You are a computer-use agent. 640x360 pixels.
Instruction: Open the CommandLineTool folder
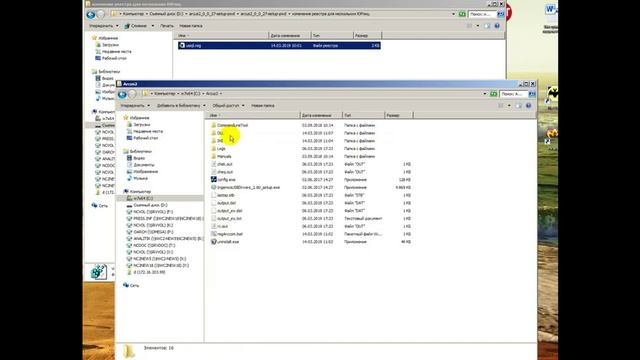[x=232, y=125]
